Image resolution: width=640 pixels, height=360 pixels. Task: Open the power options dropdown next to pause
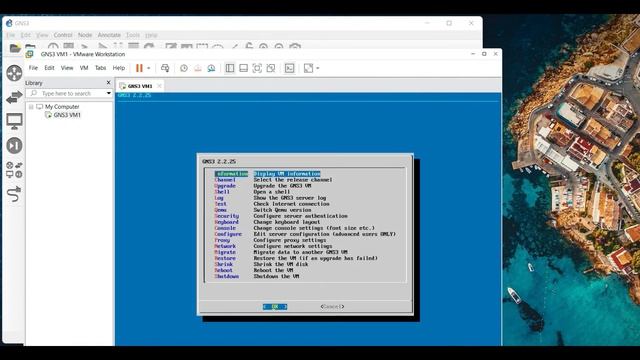[x=149, y=68]
